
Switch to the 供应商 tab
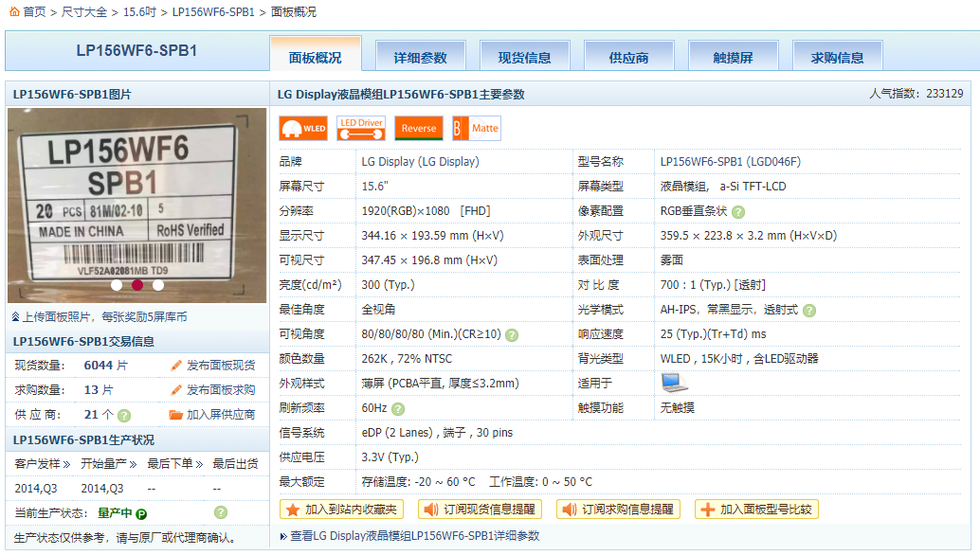pyautogui.click(x=628, y=56)
